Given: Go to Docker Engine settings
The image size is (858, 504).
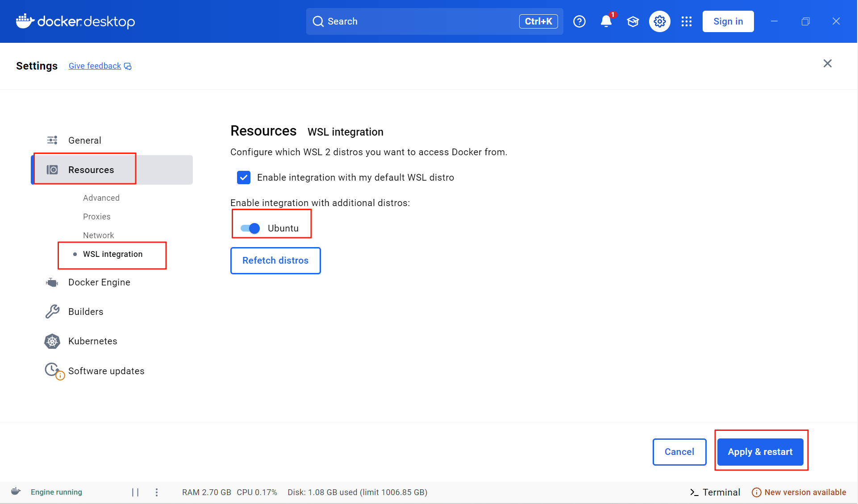Looking at the screenshot, I should 99,282.
